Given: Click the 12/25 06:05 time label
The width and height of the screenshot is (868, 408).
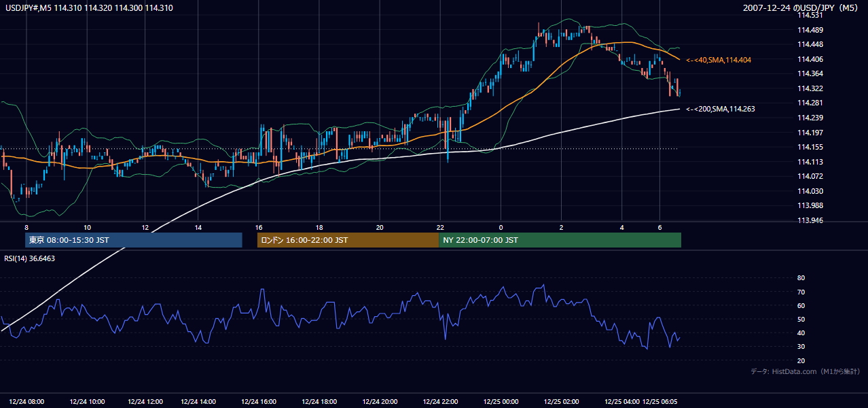Looking at the screenshot, I should [x=660, y=402].
